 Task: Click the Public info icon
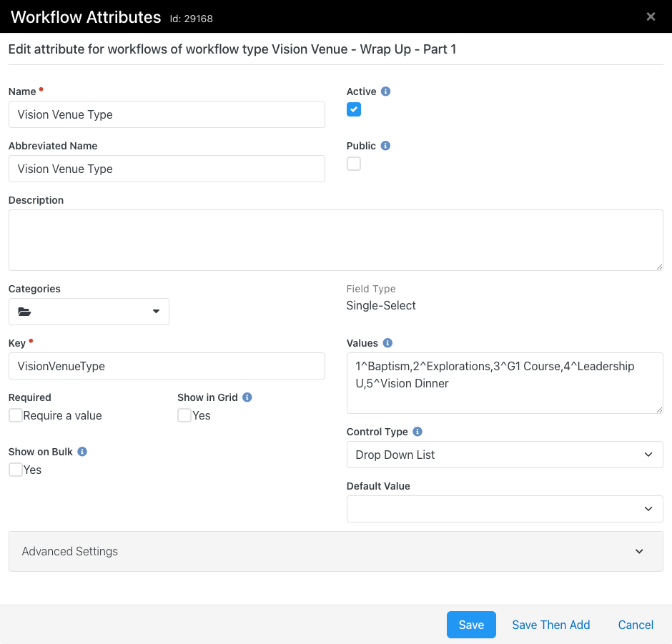coord(386,146)
